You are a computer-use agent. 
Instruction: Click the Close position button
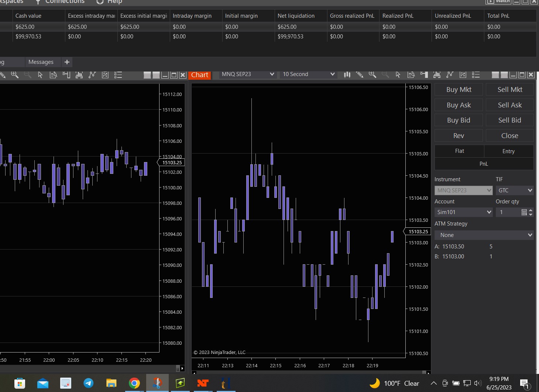(x=509, y=136)
